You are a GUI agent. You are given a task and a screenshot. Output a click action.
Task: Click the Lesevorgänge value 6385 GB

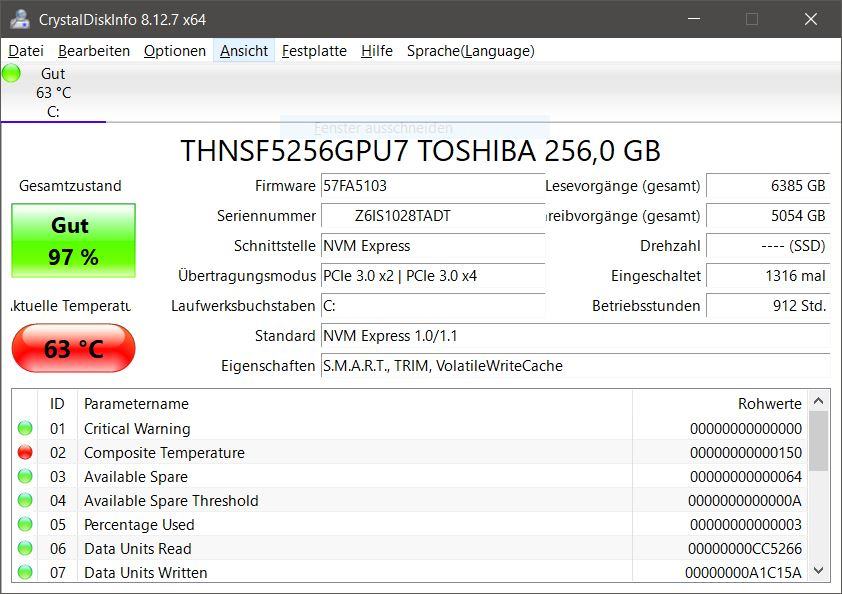(768, 186)
